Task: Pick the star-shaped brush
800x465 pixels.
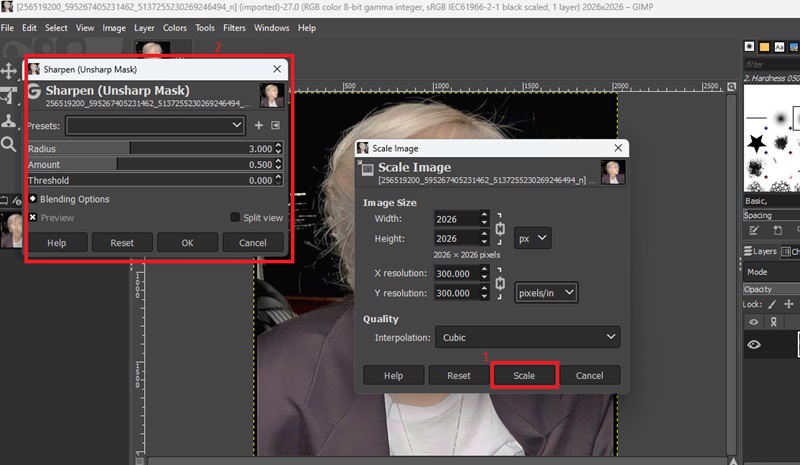Action: [x=756, y=143]
